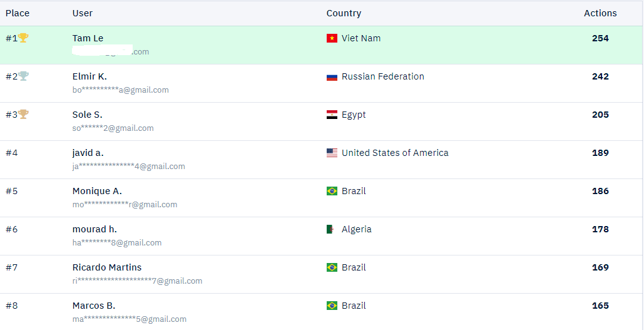Click the bronze trophy icon beside #3
The image size is (644, 330).
[x=23, y=115]
